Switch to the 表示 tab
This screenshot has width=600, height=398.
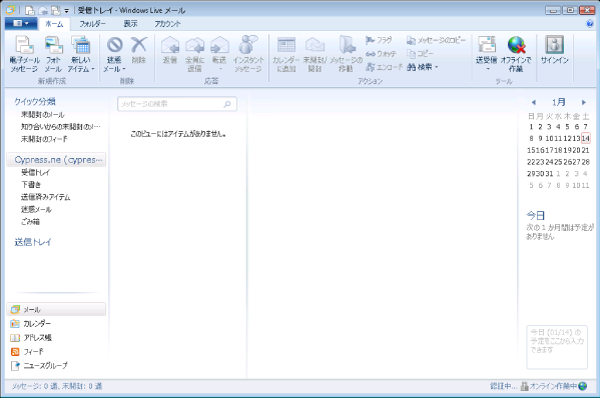[x=130, y=24]
